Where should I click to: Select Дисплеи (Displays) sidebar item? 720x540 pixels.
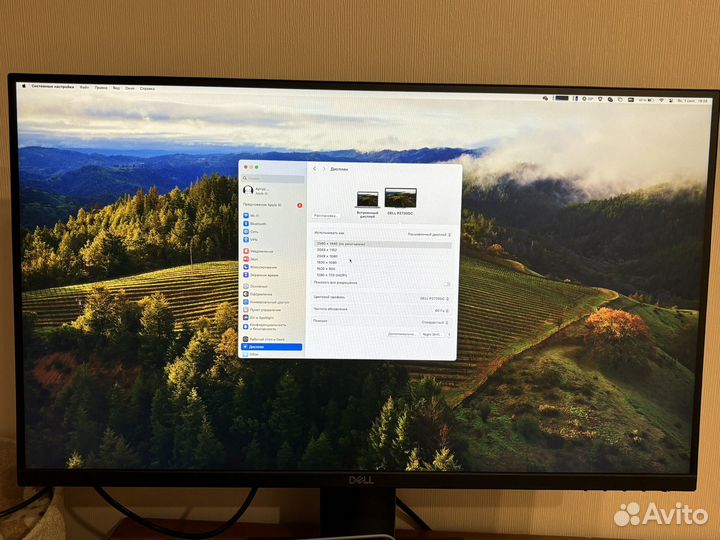(x=272, y=347)
